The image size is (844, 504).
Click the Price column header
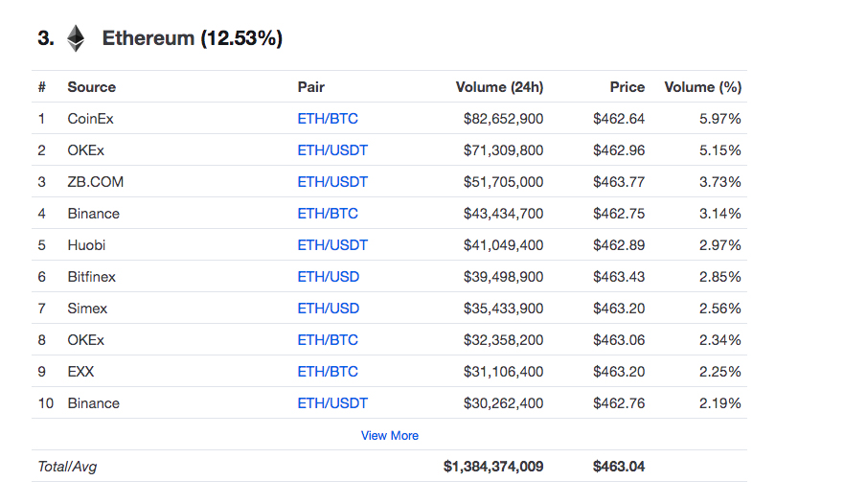[x=627, y=87]
